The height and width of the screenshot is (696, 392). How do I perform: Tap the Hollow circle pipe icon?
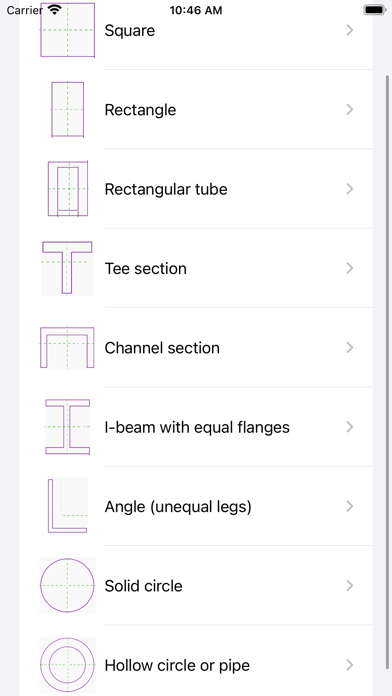67,665
